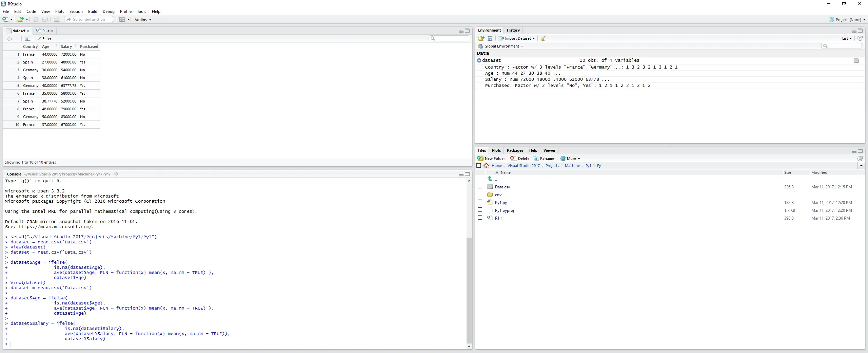This screenshot has height=353, width=868.
Task: Go up to the parent directory
Action: [x=490, y=179]
